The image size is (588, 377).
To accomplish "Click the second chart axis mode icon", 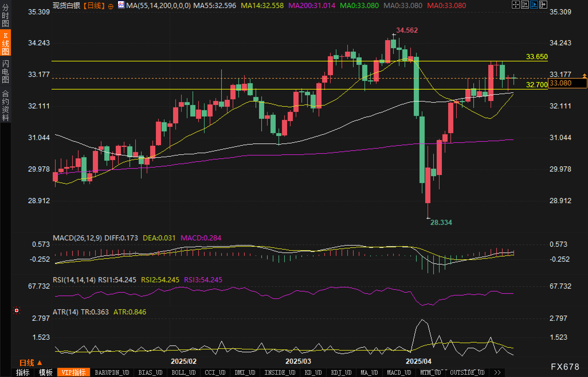I will [x=525, y=5].
